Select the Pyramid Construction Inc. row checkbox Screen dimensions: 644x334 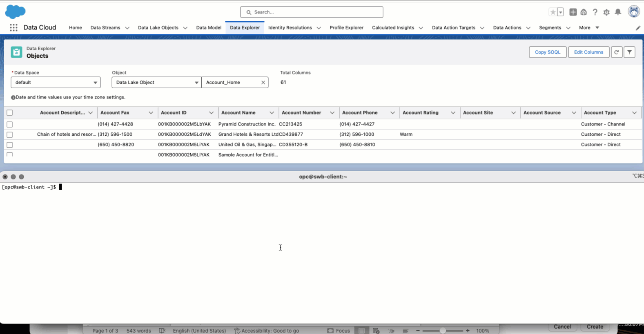pos(10,124)
